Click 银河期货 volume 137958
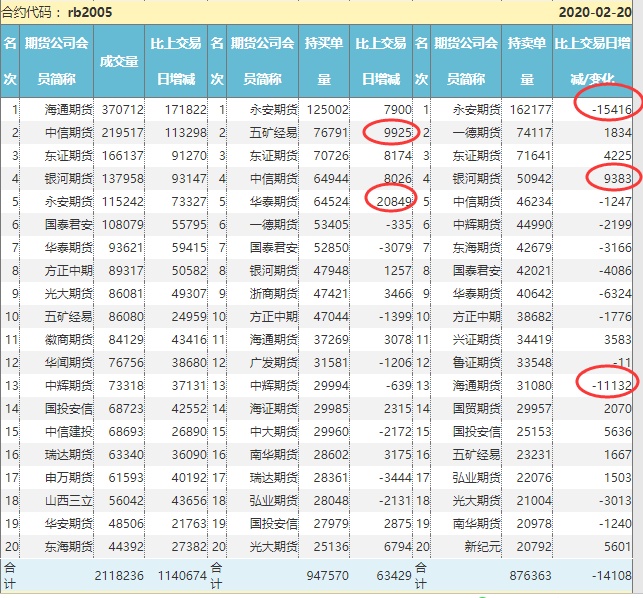The height and width of the screenshot is (598, 643). tap(123, 178)
